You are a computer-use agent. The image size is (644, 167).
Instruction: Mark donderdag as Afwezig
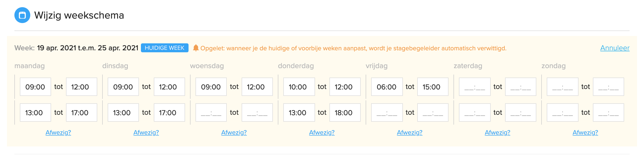pos(322,133)
